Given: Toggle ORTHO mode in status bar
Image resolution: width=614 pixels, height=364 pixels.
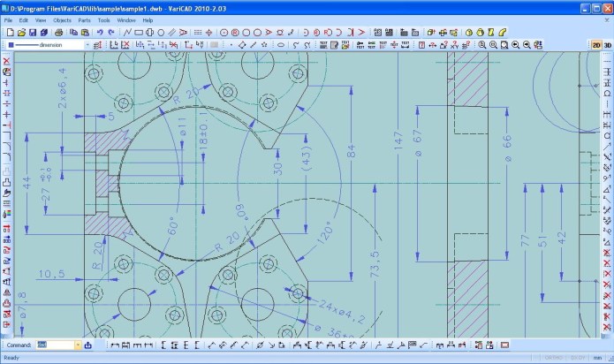Looking at the screenshot, I should point(554,358).
